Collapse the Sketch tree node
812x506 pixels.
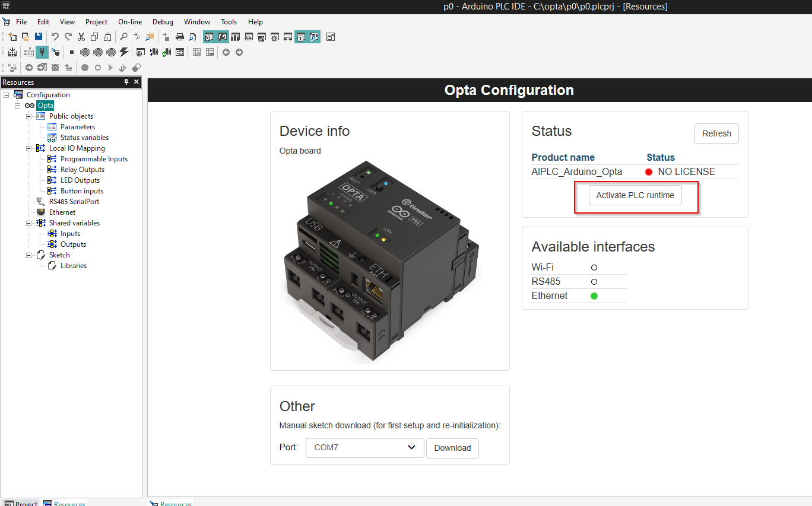click(29, 255)
